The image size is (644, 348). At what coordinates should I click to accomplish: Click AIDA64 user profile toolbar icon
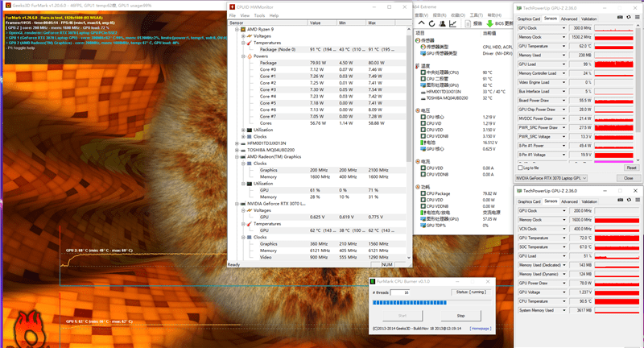(x=442, y=23)
